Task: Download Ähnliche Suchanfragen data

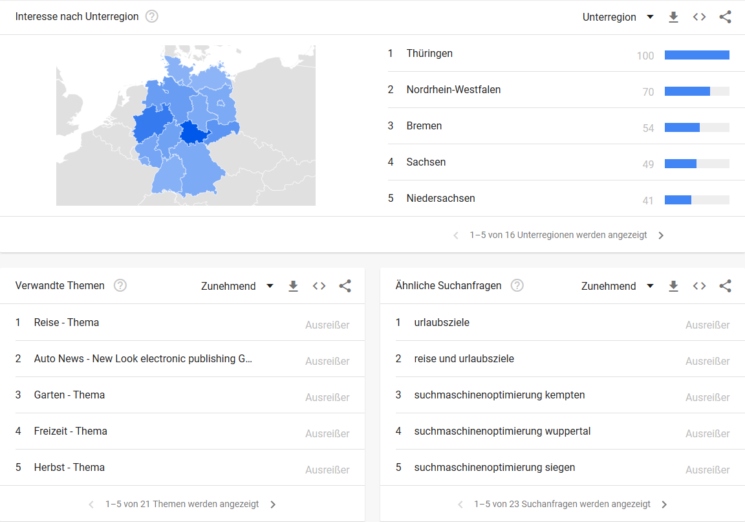Action: coord(673,286)
